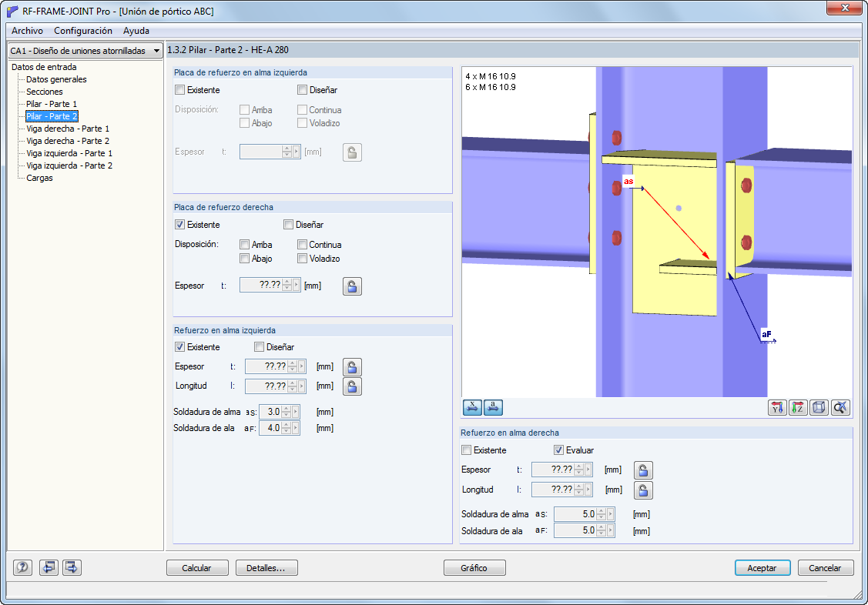
Task: Click the Calcular button
Action: pos(197,568)
